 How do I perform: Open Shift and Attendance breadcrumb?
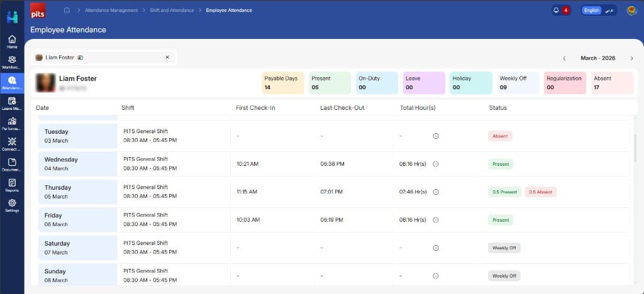[x=172, y=10]
